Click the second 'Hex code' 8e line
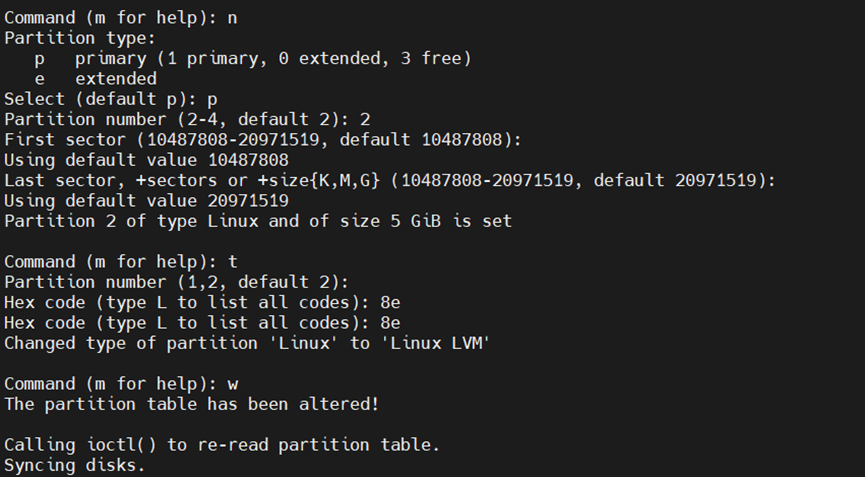 pos(202,323)
